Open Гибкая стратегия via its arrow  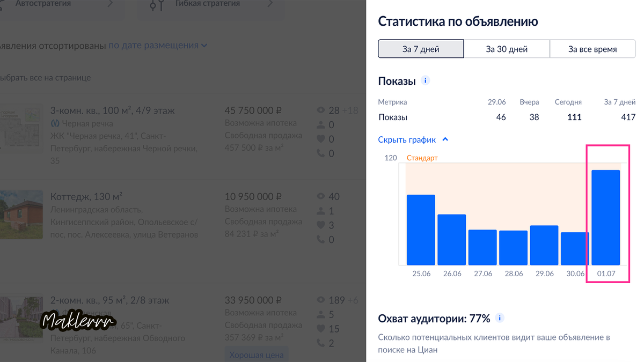(x=270, y=4)
